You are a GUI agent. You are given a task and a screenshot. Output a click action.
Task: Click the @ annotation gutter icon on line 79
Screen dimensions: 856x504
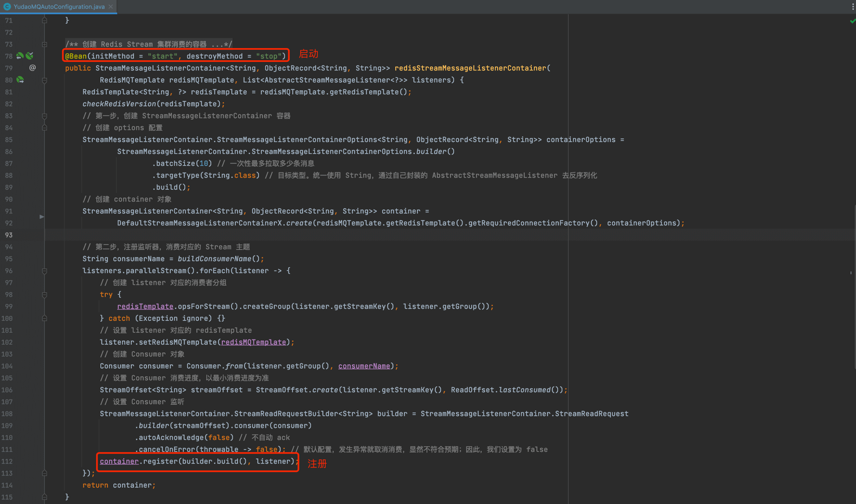click(33, 68)
